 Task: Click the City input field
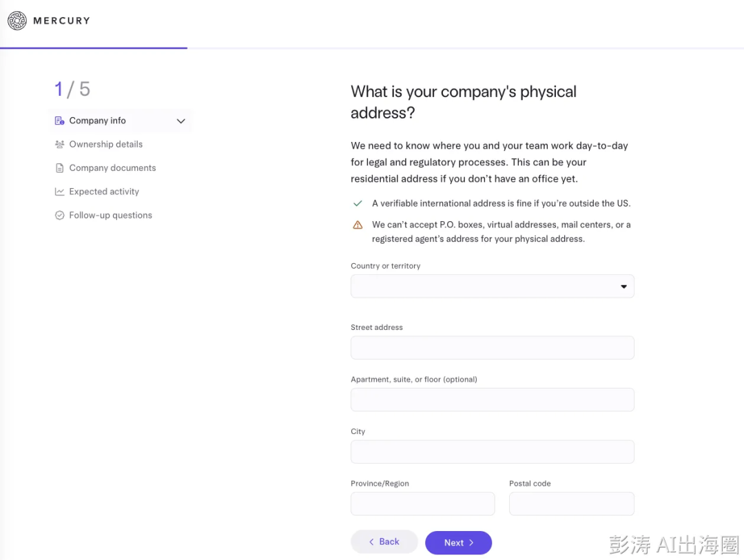click(x=492, y=452)
